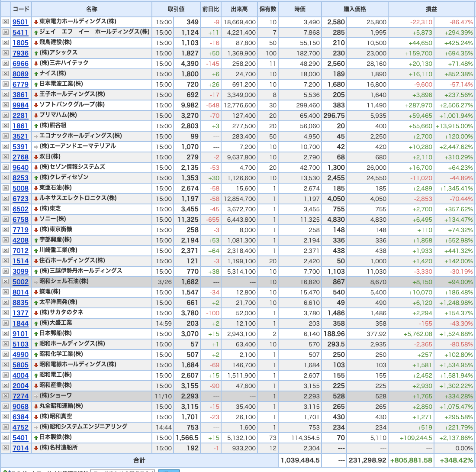Click X icon for code 3521
Image resolution: width=476 pixels, height=472 pixels.
(x=6, y=136)
